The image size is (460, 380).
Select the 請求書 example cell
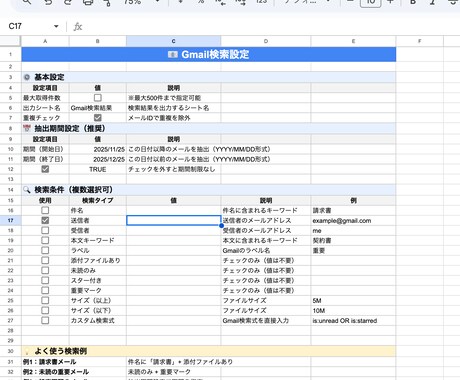click(x=353, y=210)
